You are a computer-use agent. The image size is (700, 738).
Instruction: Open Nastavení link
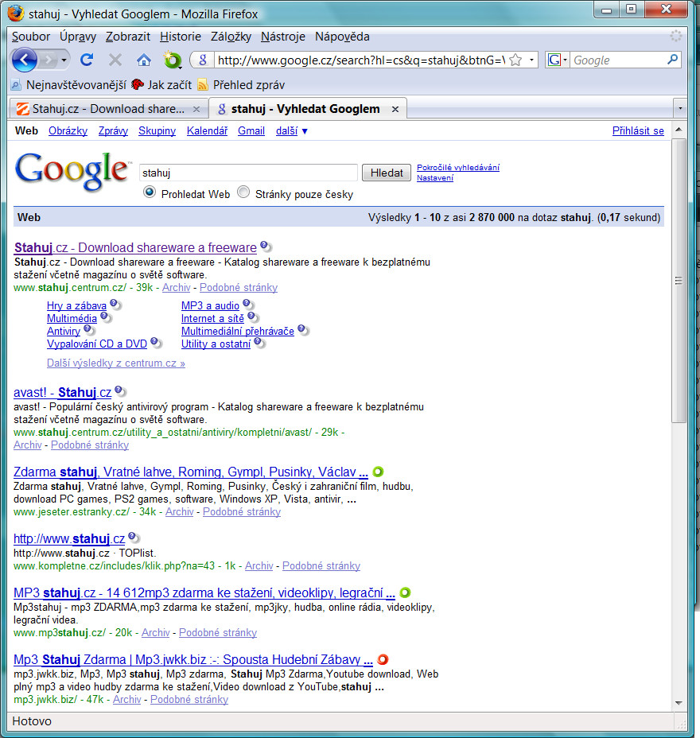click(x=435, y=178)
